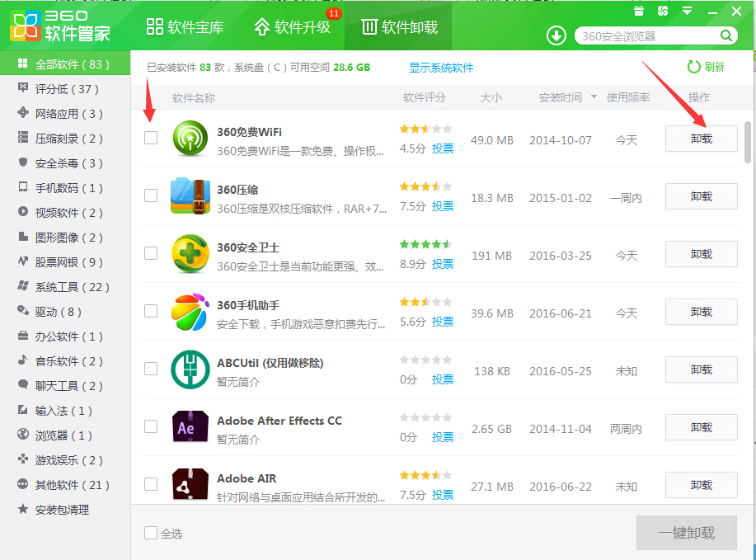Select 网络应用 (3) category in sidebar
The height and width of the screenshot is (560, 756).
tap(65, 114)
